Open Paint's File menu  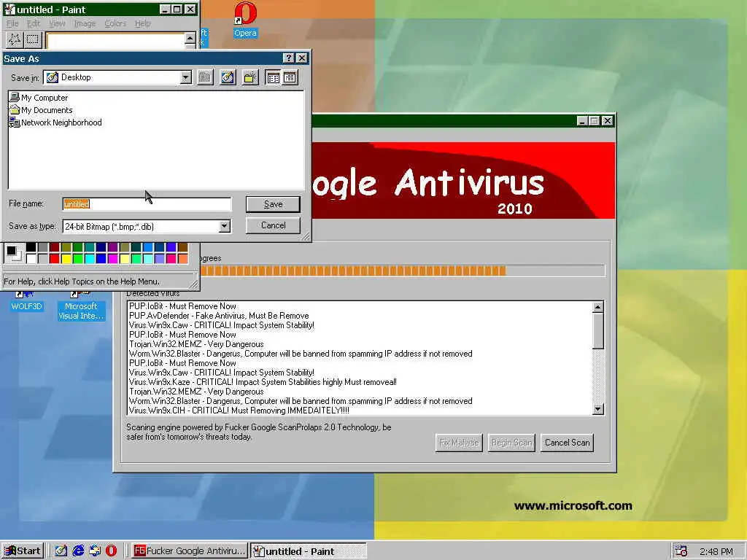[12, 23]
